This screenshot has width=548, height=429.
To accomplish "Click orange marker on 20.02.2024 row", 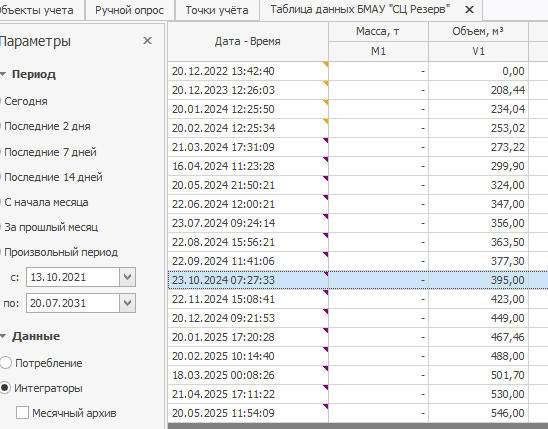I will tap(326, 122).
